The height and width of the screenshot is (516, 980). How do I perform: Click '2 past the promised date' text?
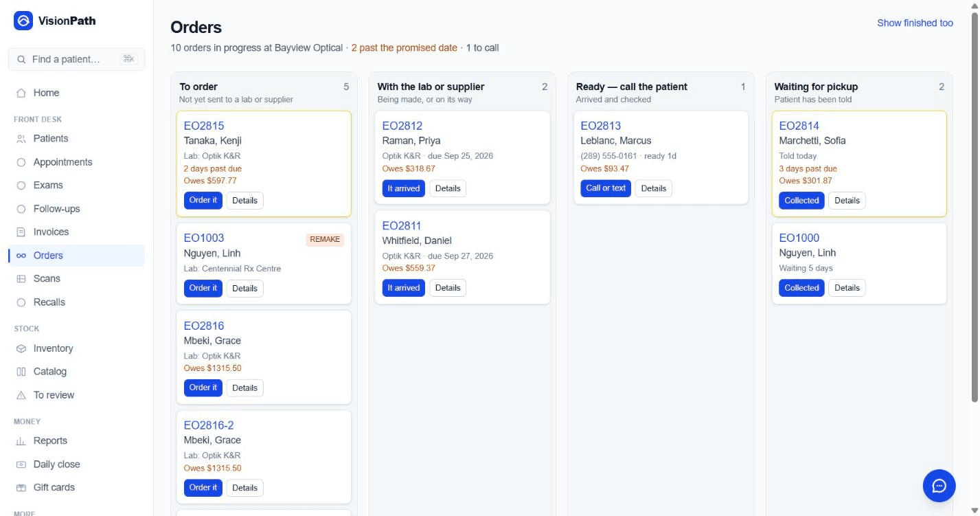404,48
